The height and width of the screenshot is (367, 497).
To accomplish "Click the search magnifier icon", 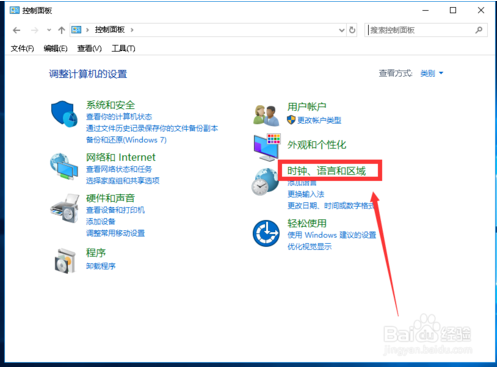I will pos(479,30).
